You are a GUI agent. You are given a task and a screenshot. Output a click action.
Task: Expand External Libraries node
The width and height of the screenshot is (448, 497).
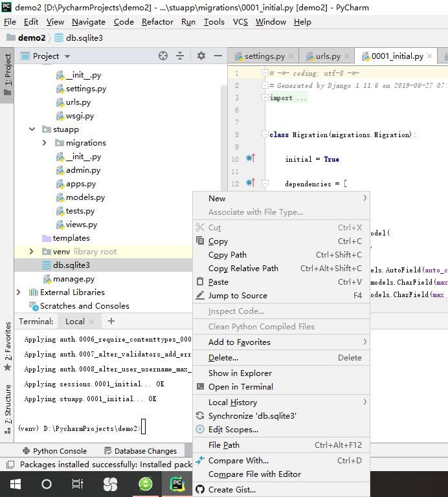click(18, 292)
